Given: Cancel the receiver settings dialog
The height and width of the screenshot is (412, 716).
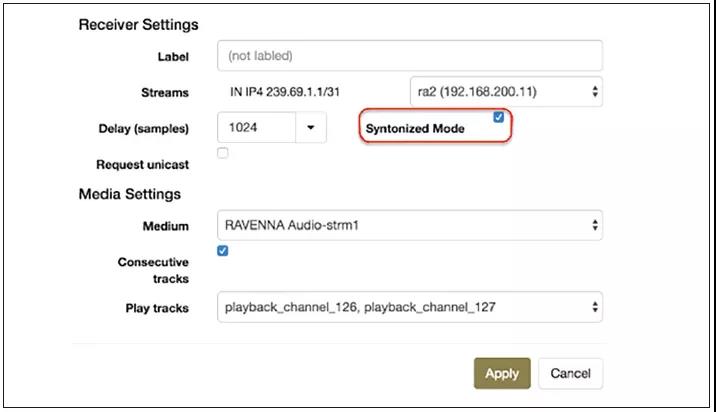Looking at the screenshot, I should [x=570, y=373].
